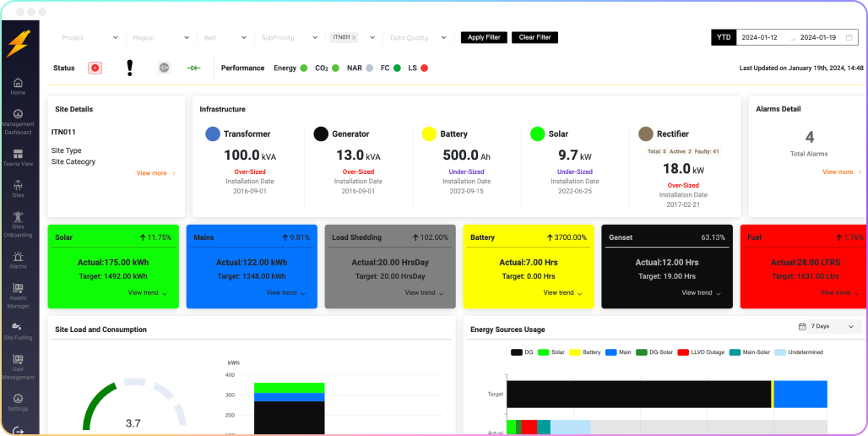Viewport: 868px width, 436px height.
Task: Open the Alarms section in sidebar
Action: coord(18,259)
